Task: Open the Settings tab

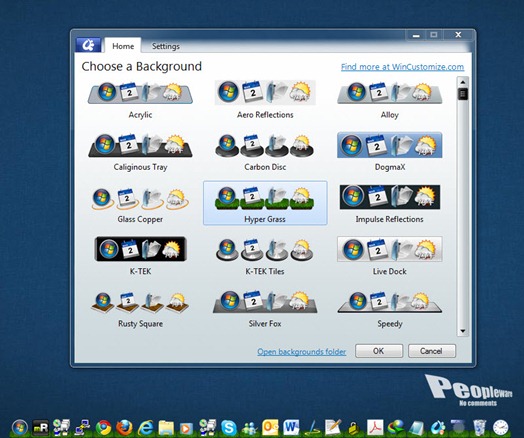Action: click(166, 46)
